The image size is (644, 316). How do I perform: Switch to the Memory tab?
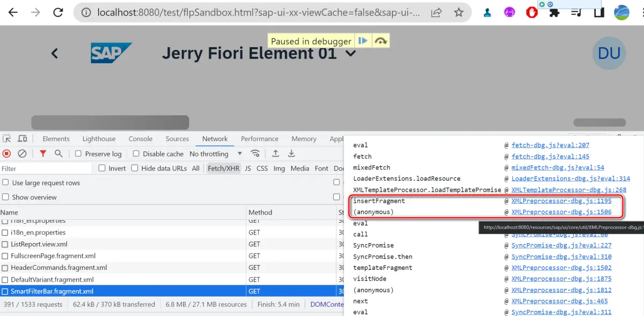(x=304, y=139)
